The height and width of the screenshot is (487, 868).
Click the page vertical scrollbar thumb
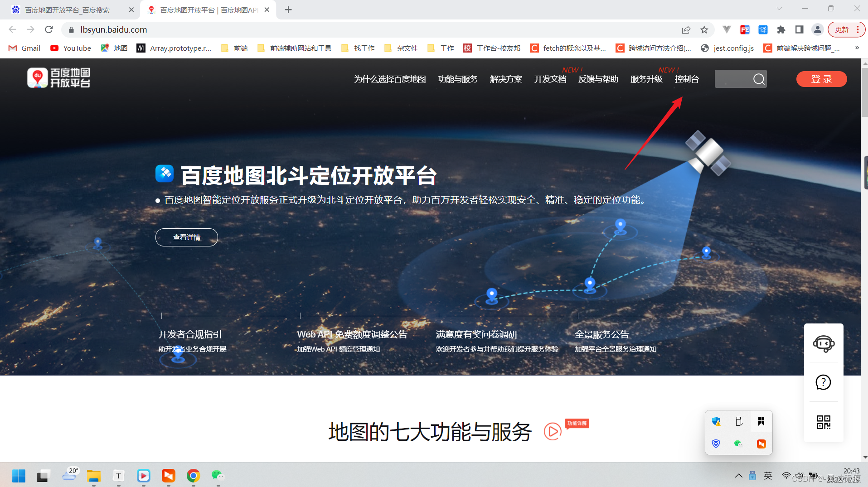(x=864, y=93)
